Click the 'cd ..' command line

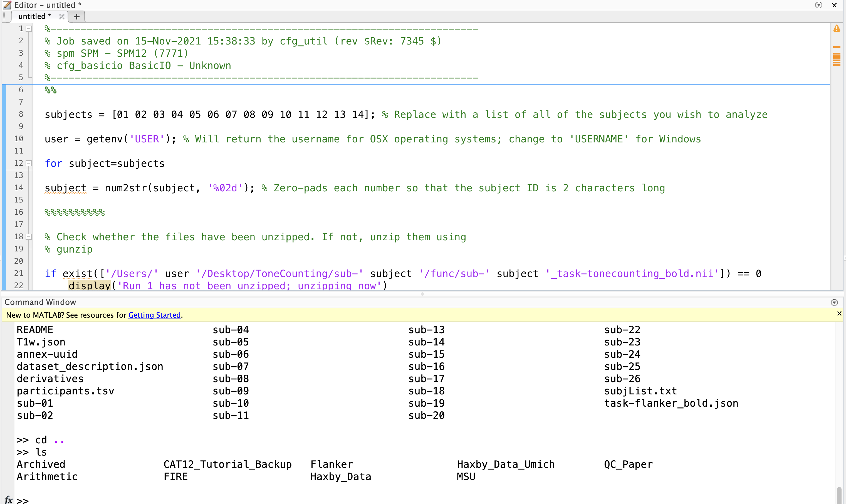pyautogui.click(x=41, y=440)
